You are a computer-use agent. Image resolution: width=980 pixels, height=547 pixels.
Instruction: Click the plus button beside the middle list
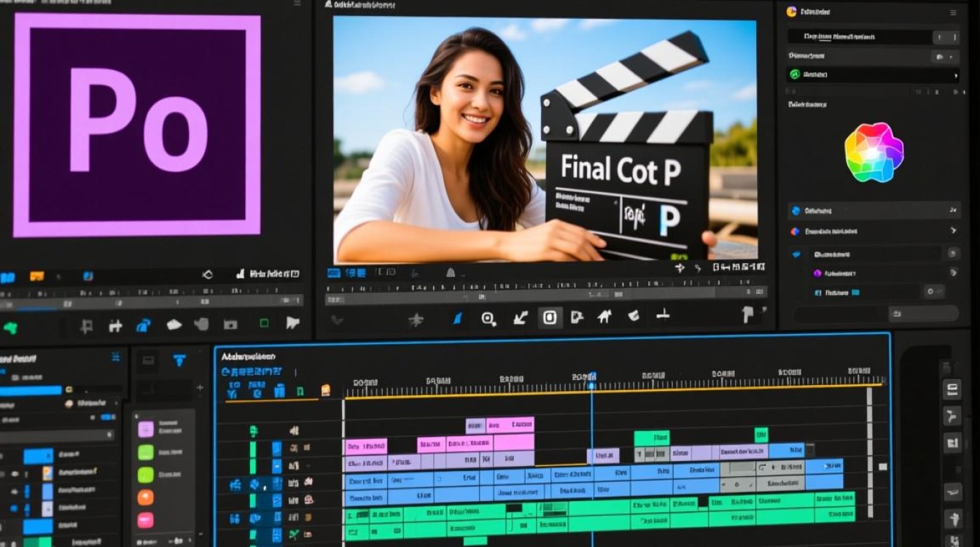coord(201,388)
